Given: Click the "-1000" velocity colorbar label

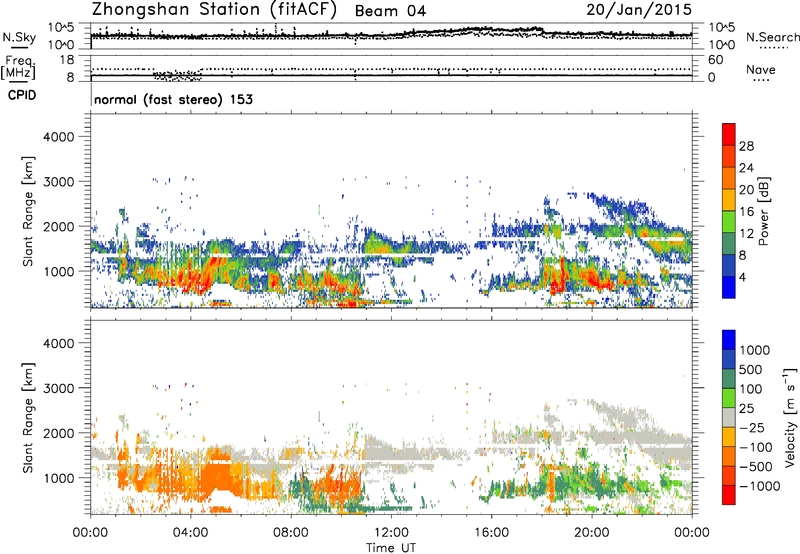Looking at the screenshot, I should click(x=760, y=486).
